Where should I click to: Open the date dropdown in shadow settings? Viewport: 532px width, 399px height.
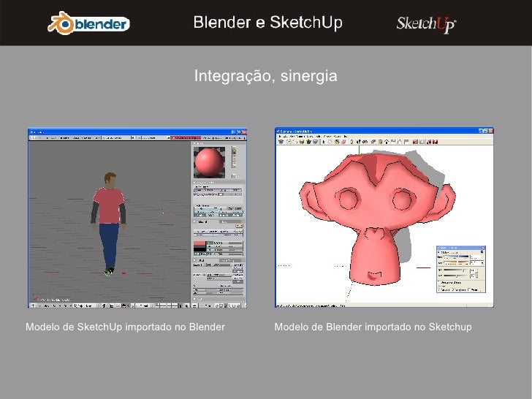(x=482, y=262)
